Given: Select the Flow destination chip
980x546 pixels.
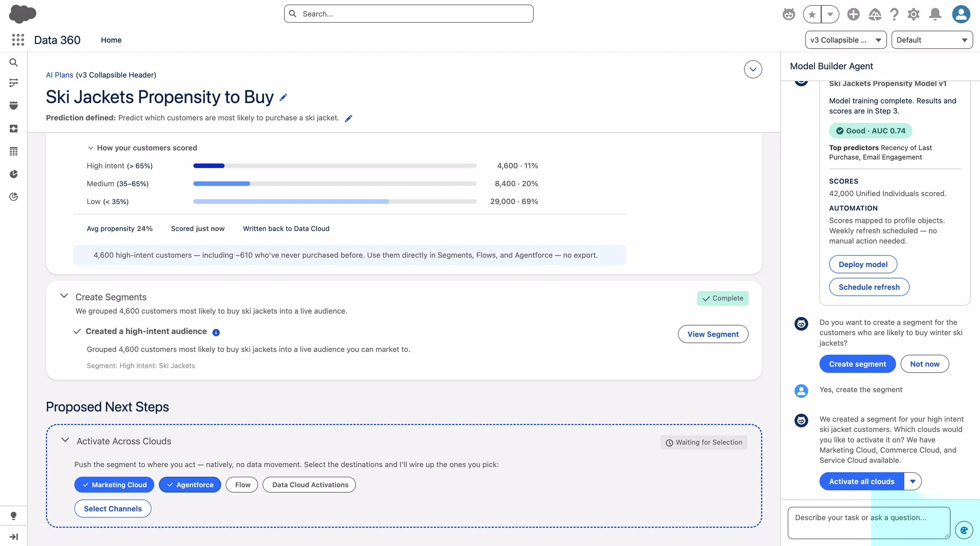Looking at the screenshot, I should tap(242, 485).
